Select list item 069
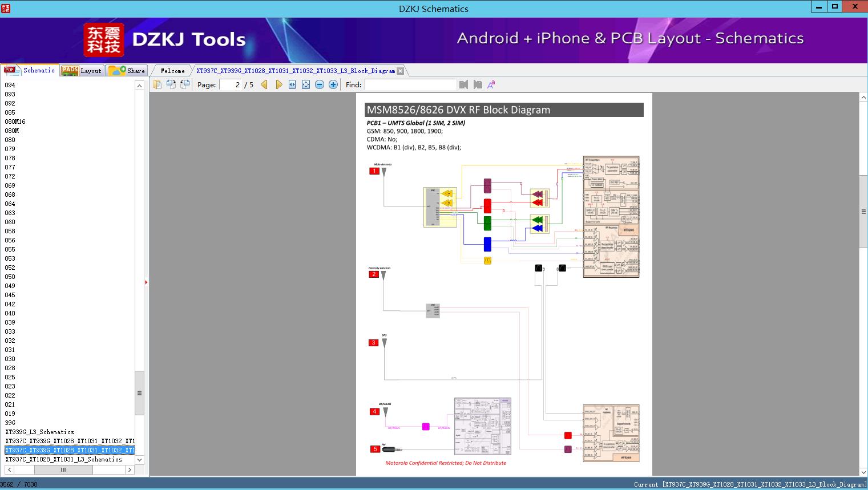Screen dimensions: 868x490 pos(10,185)
